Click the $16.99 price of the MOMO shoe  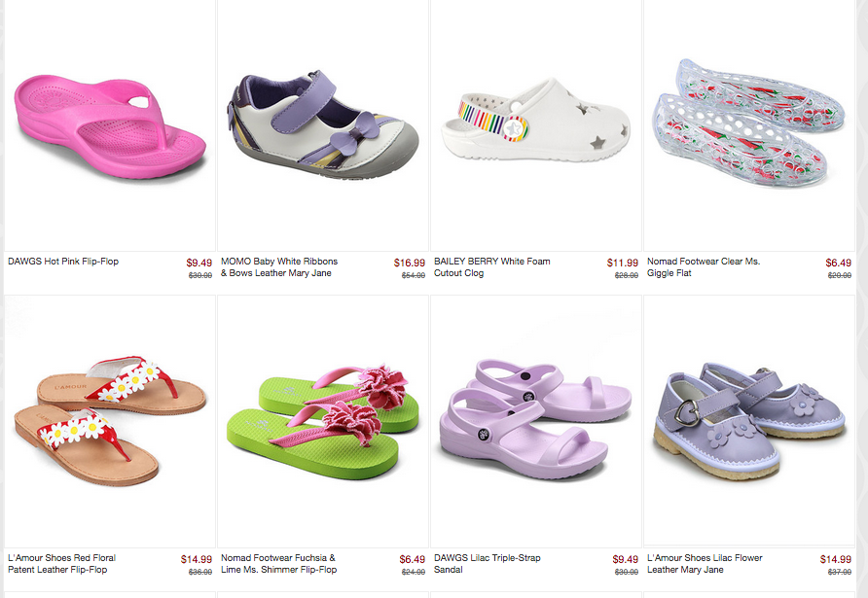(x=410, y=263)
